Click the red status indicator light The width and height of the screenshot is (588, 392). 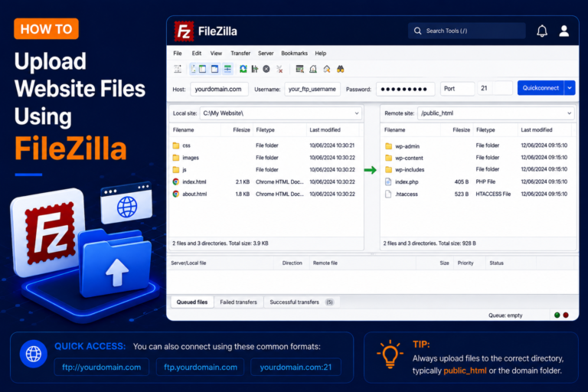(566, 315)
